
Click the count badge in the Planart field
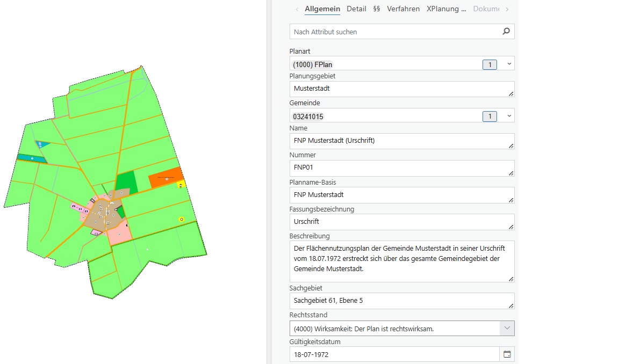(490, 64)
